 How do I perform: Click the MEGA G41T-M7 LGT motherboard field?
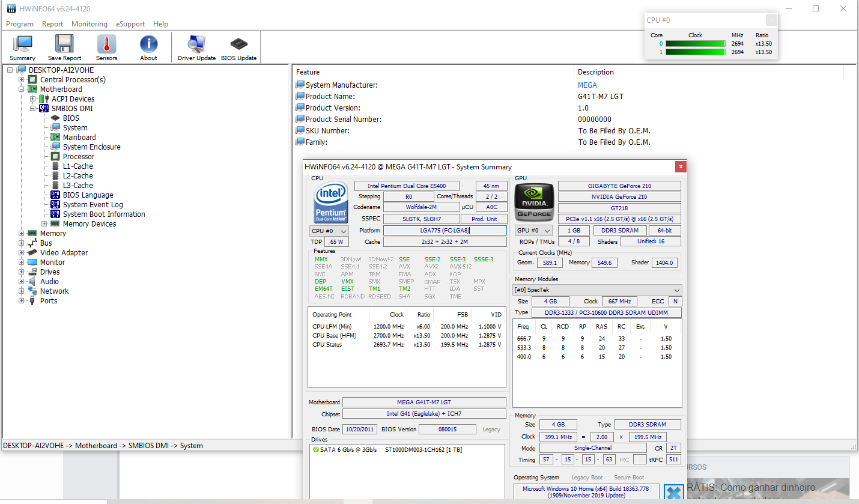(x=424, y=402)
